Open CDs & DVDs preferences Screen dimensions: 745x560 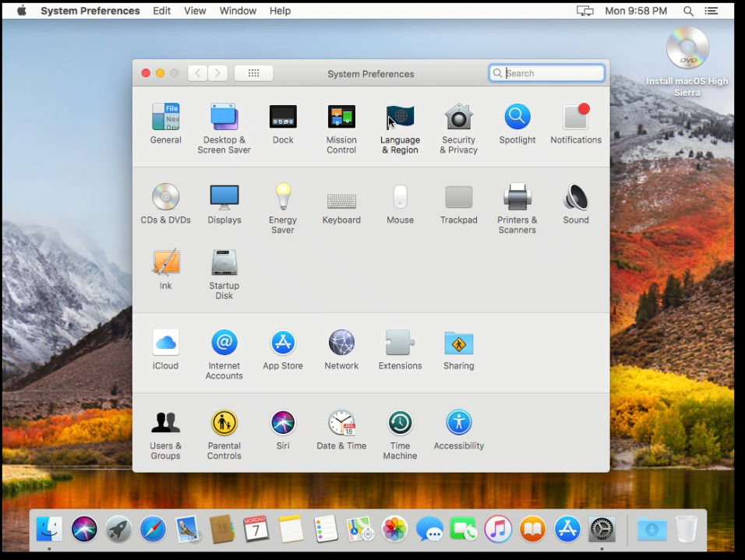click(x=165, y=203)
